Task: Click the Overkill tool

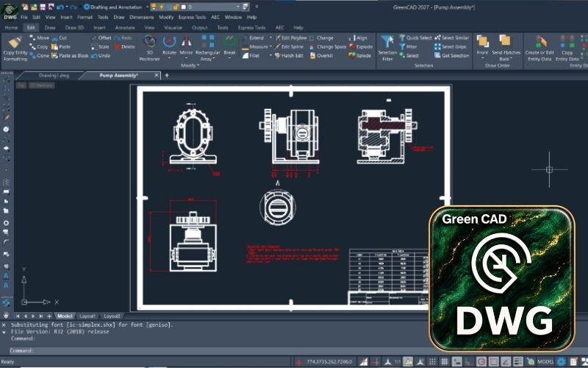Action: pyautogui.click(x=322, y=56)
